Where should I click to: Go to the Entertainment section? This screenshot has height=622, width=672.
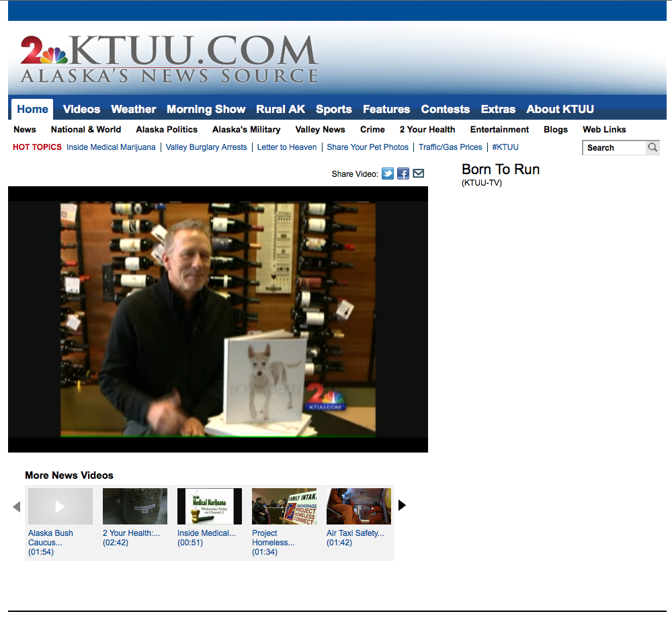click(x=499, y=130)
